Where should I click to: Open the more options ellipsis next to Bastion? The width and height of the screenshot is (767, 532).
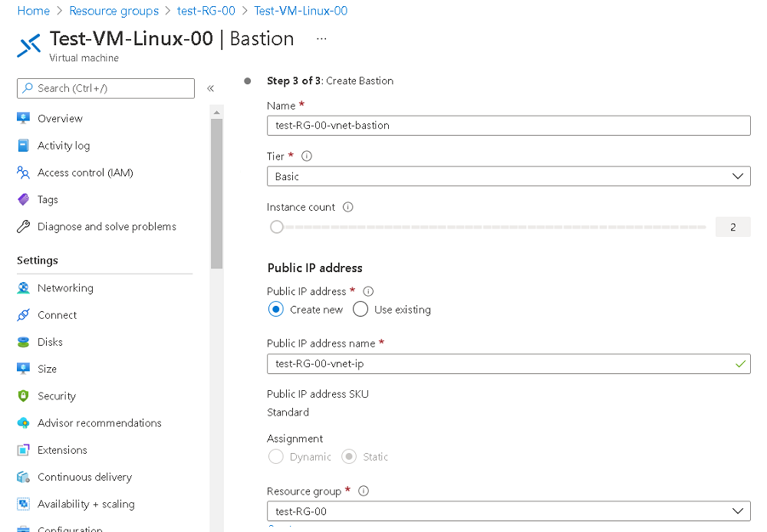321,38
